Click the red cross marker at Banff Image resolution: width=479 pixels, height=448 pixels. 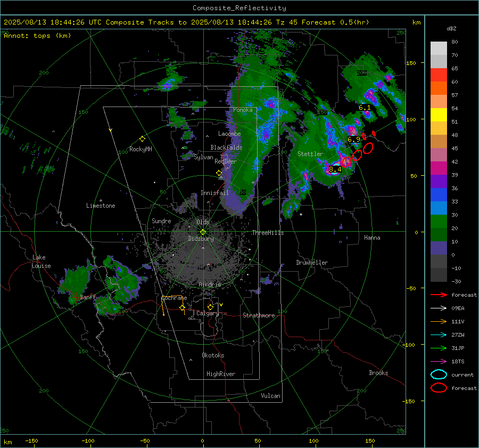(x=76, y=297)
